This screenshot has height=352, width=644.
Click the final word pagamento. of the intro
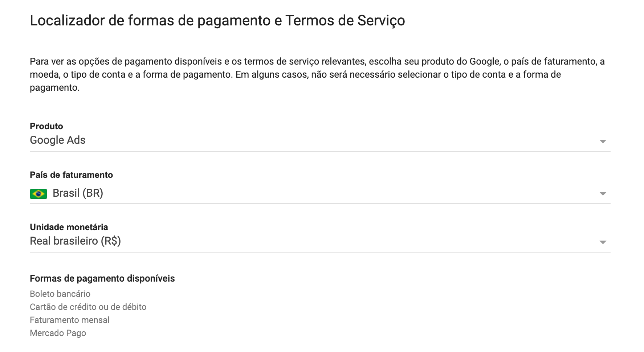pos(54,88)
